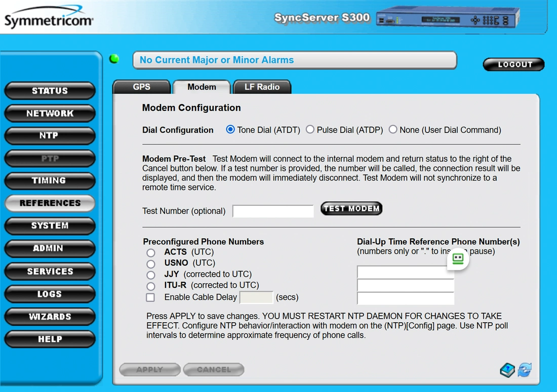
Task: Open the HELP menu
Action: 50,339
